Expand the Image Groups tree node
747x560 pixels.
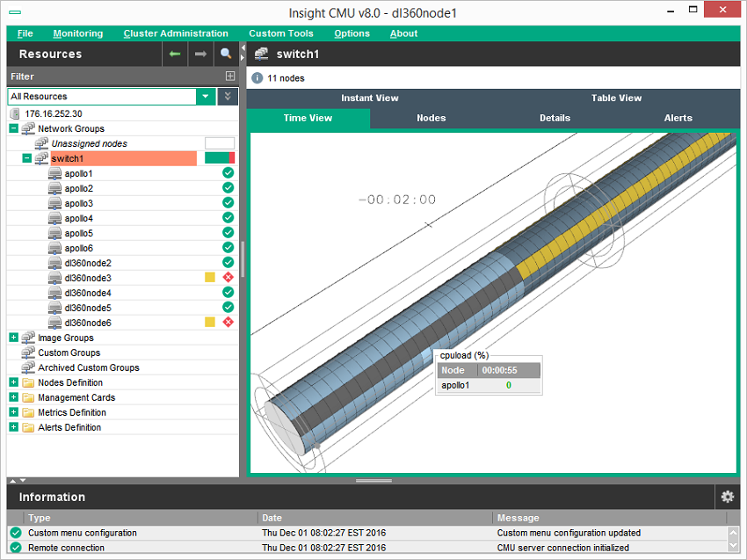click(13, 338)
